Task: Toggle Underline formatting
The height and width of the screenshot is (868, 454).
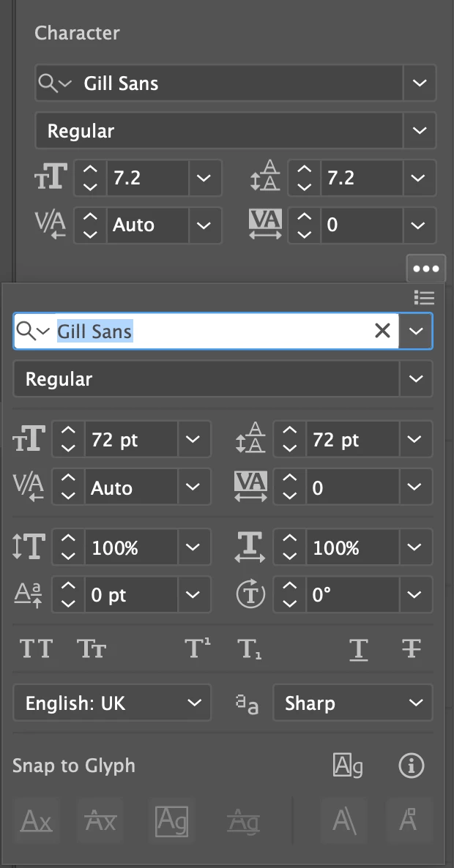Action: 359,648
